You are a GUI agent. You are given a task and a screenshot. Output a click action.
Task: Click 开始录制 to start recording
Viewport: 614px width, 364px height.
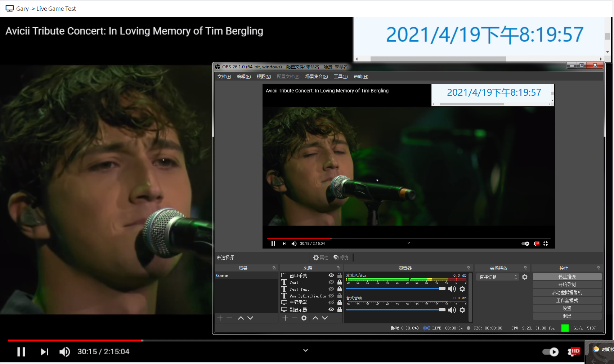click(x=567, y=285)
